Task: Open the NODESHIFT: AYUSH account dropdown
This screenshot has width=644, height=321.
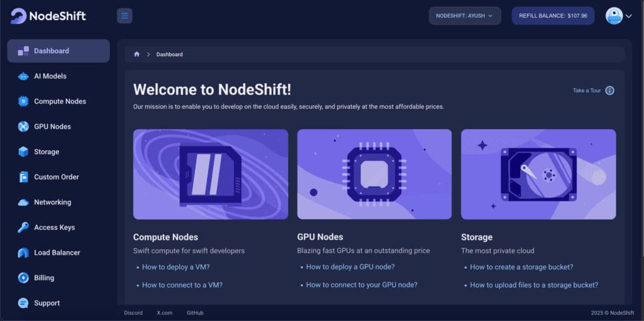Action: pos(465,16)
